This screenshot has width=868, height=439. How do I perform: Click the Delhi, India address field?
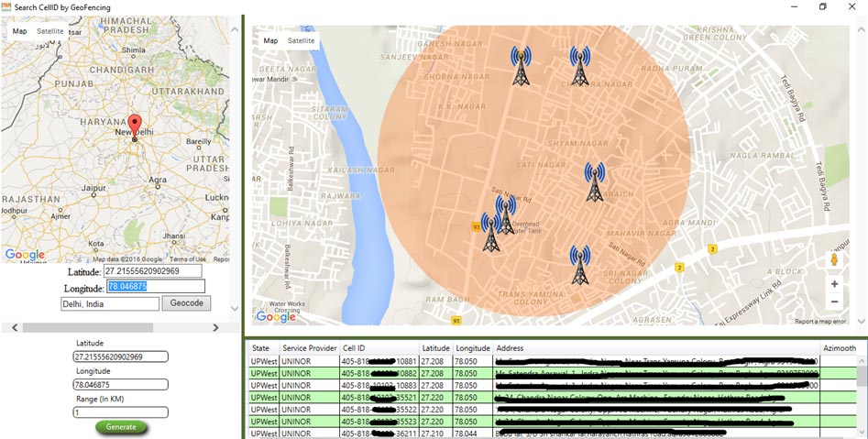110,304
